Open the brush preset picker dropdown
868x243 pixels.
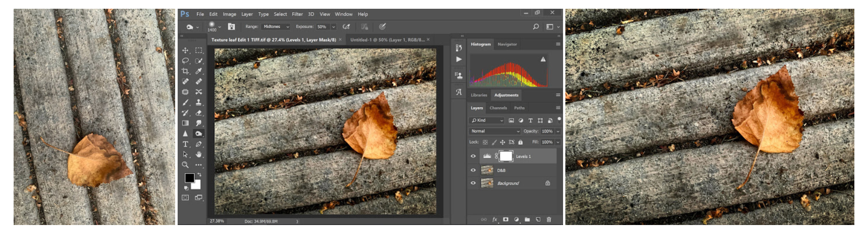click(219, 27)
